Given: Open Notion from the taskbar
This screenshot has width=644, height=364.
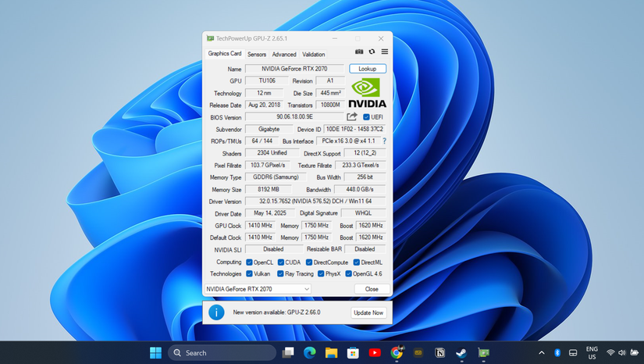Looking at the screenshot, I should pyautogui.click(x=439, y=353).
